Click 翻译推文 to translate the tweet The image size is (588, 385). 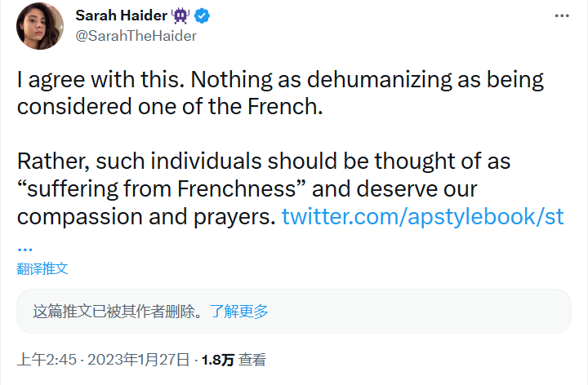pos(42,268)
